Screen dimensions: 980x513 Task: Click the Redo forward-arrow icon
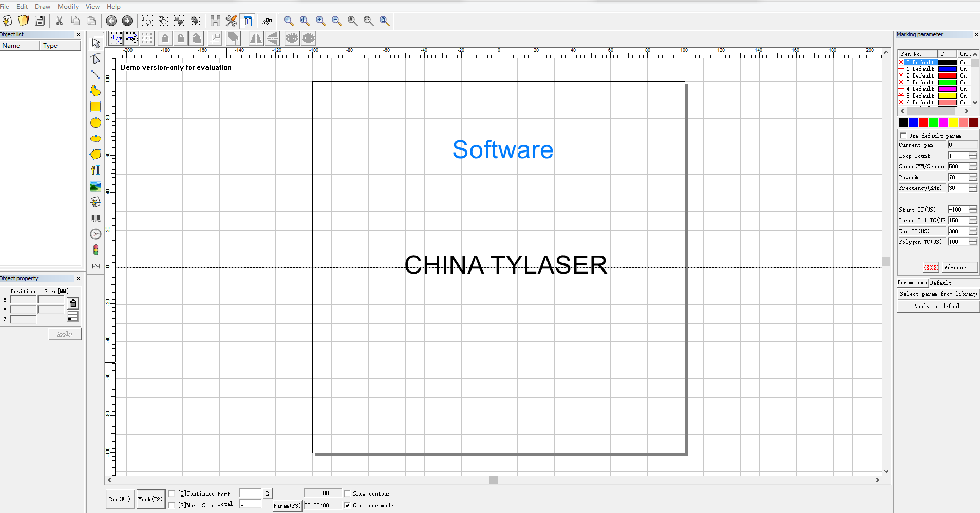tap(127, 21)
